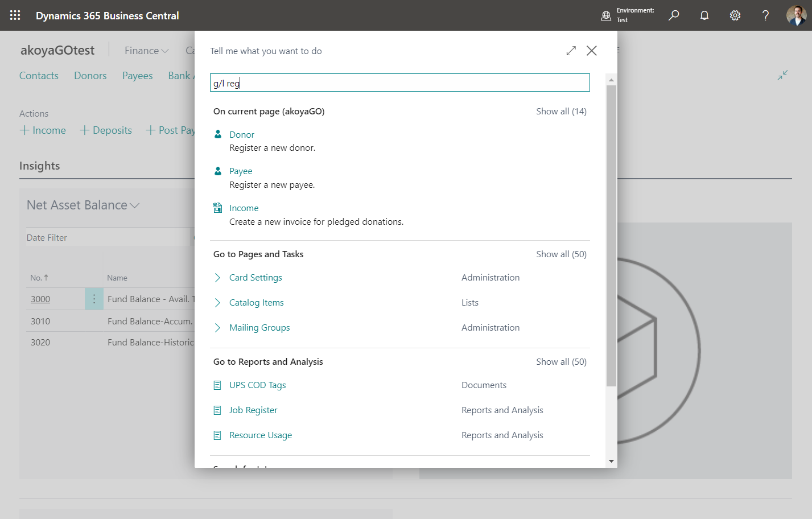The image size is (812, 519).
Task: Open the Income search result
Action: [244, 208]
